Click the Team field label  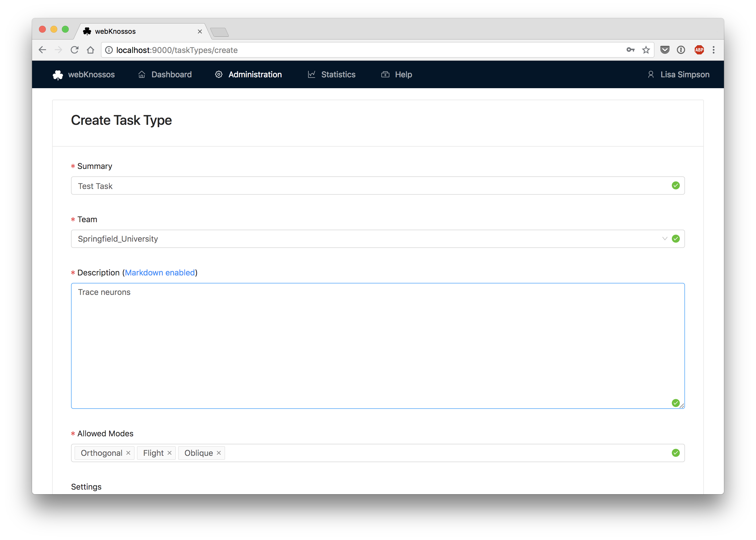pyautogui.click(x=87, y=219)
